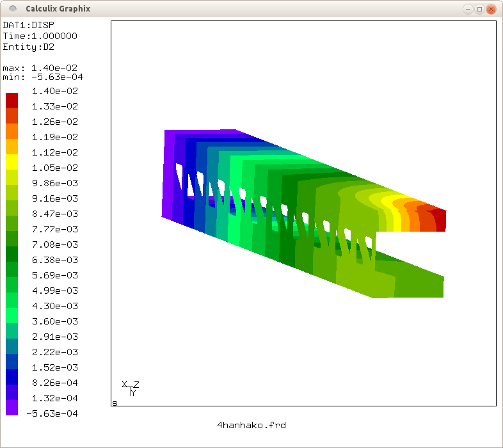Viewport: 503px width, 448px height.
Task: Click the legend value 9.86e-03
Action: coord(55,183)
